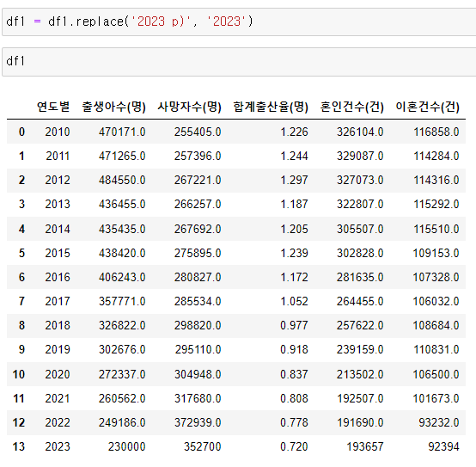The height and width of the screenshot is (467, 476).
Task: Click the year cell 2016
Action: (x=58, y=277)
